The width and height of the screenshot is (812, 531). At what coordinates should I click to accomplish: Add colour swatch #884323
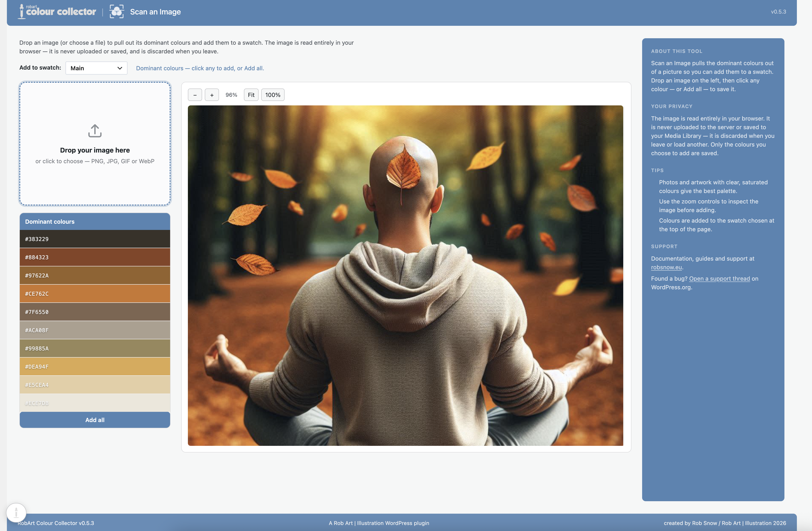[x=95, y=257]
